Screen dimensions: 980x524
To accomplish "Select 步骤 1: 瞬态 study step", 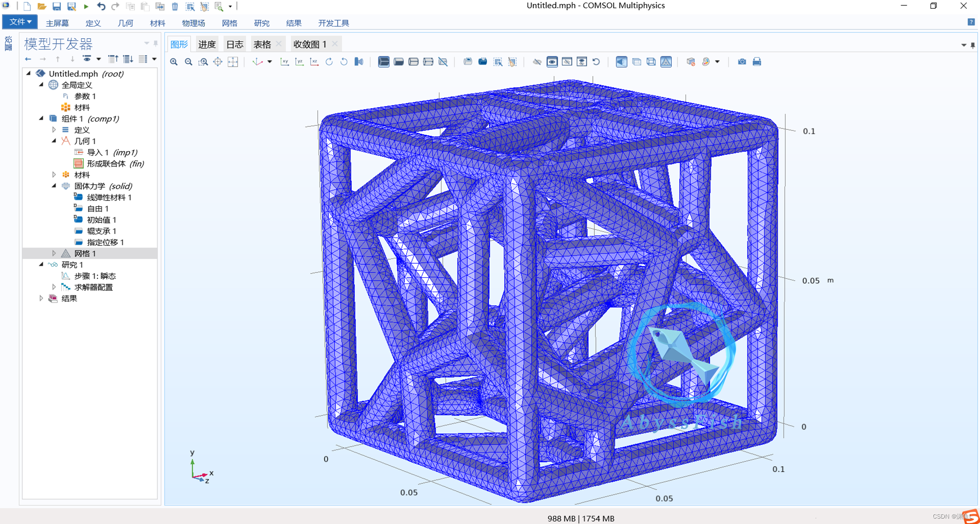I will click(95, 276).
